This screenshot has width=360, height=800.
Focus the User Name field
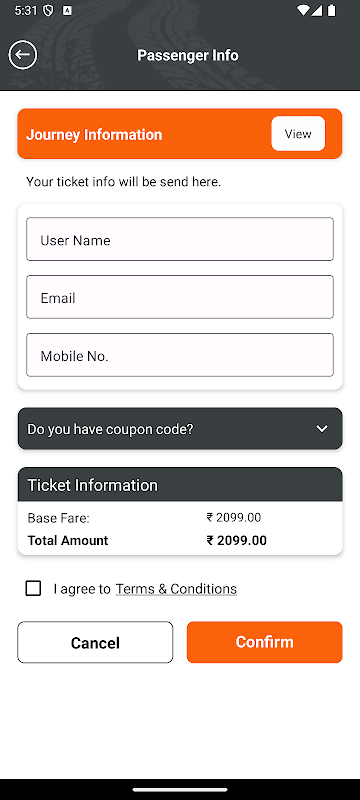pyautogui.click(x=180, y=239)
